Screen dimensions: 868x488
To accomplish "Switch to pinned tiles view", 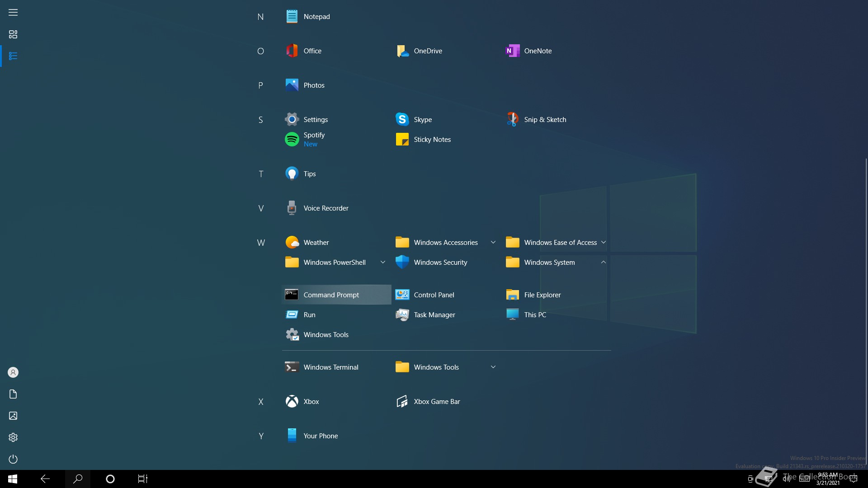I will coord(13,34).
